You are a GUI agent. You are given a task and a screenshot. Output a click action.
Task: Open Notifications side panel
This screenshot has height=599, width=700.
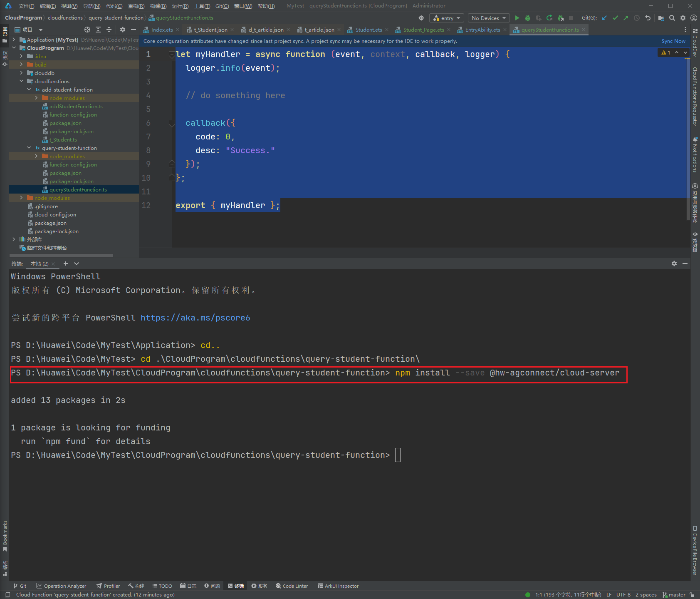pos(695,154)
